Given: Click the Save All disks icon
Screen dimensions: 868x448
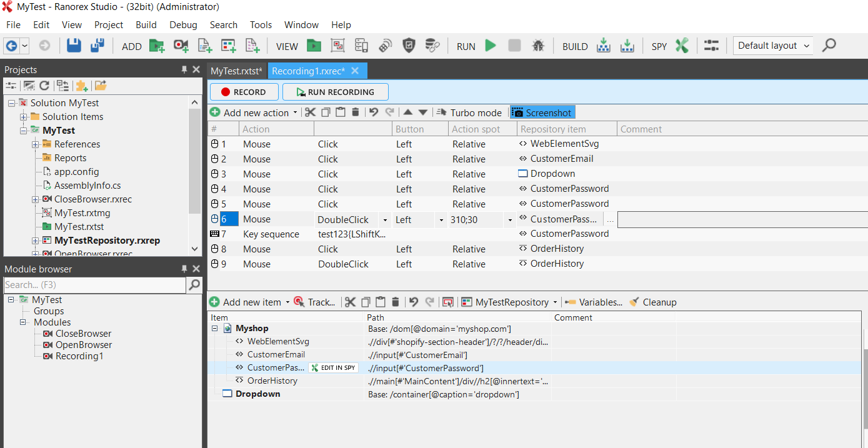Looking at the screenshot, I should tap(97, 46).
